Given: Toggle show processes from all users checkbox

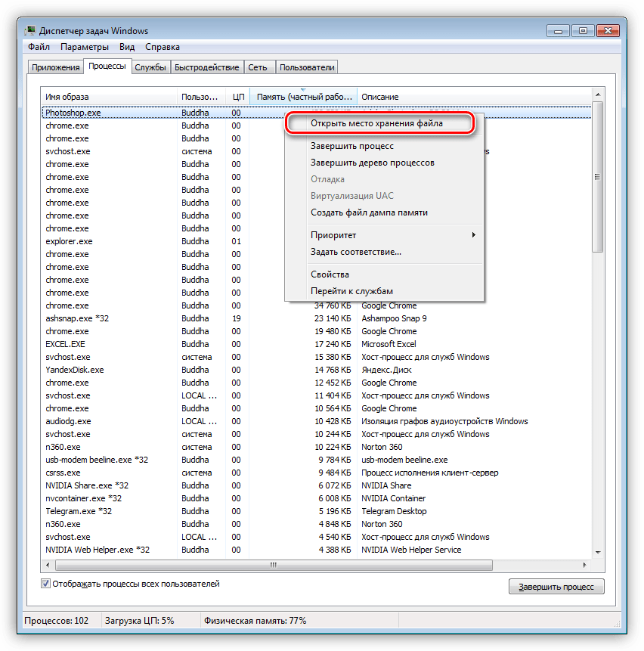Looking at the screenshot, I should 45,584.
